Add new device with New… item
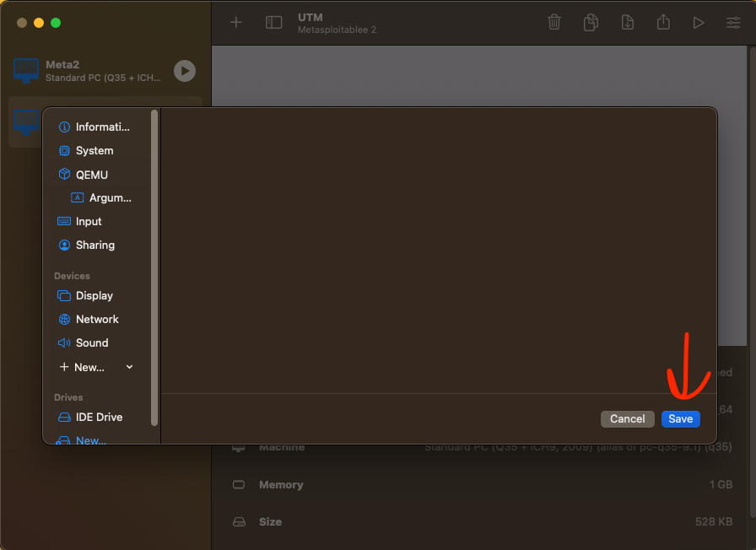 [82, 367]
